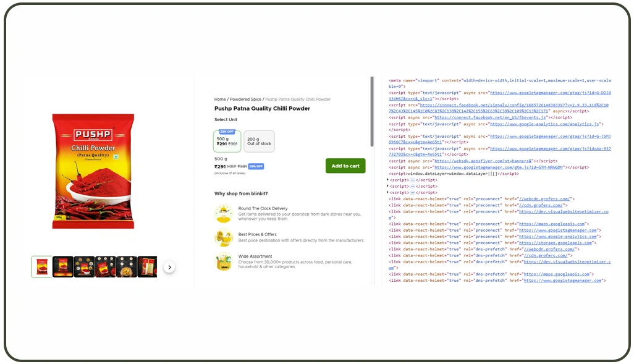
Task: Open the websdk.appsflyer.com banners script link
Action: (x=483, y=161)
